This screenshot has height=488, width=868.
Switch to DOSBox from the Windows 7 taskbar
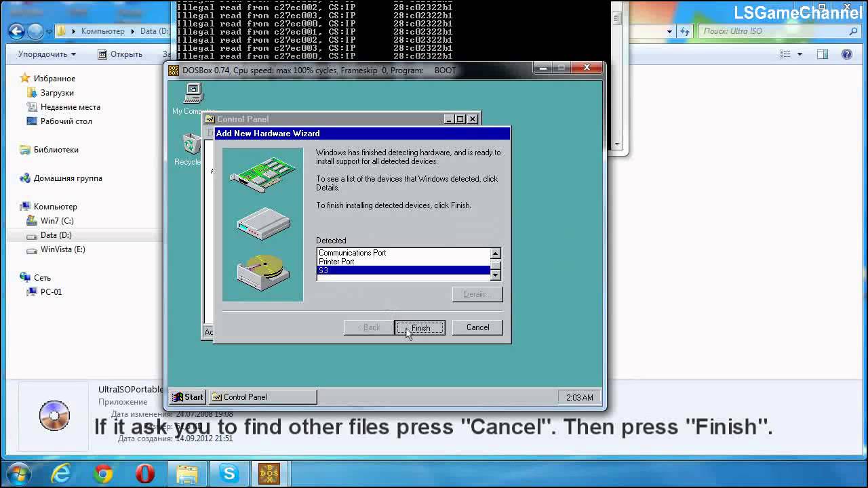(x=270, y=473)
